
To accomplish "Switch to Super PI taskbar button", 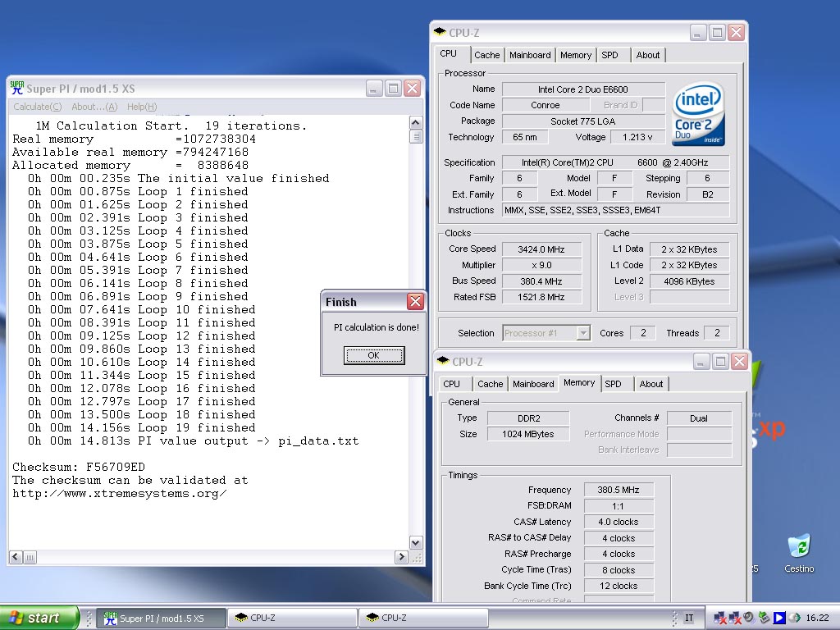I will click(x=162, y=619).
